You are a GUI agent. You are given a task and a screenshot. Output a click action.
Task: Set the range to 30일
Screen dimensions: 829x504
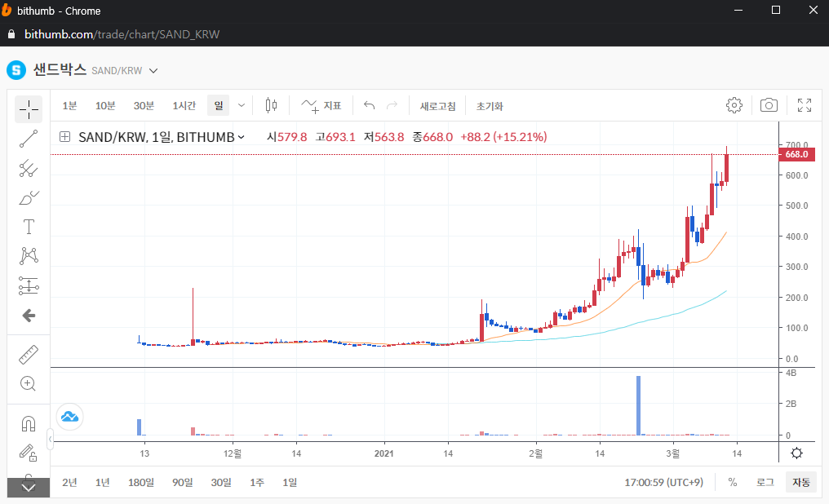point(221,482)
